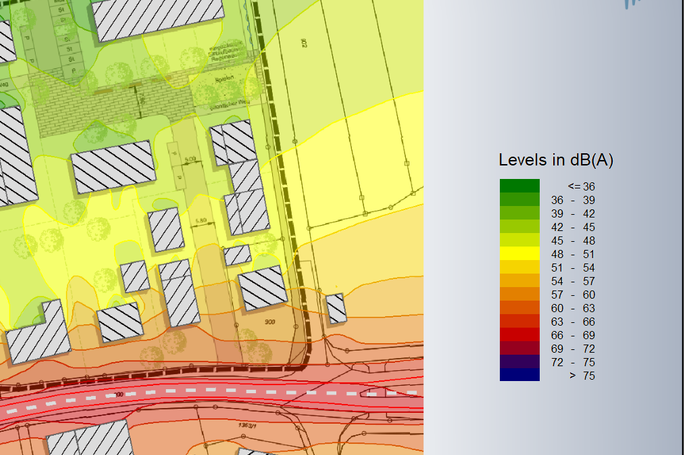Select the '48 - 51' legend label text
This screenshot has height=455, width=685.
click(573, 254)
